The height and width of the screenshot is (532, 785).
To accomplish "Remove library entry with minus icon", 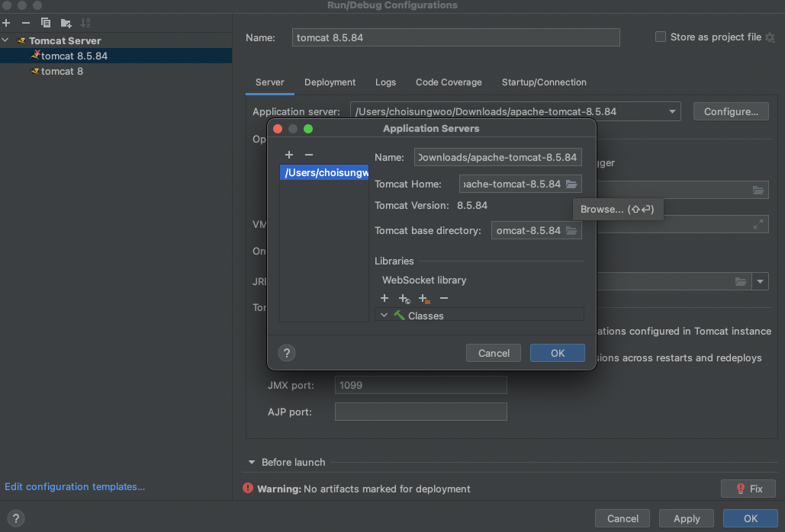I will pos(443,298).
